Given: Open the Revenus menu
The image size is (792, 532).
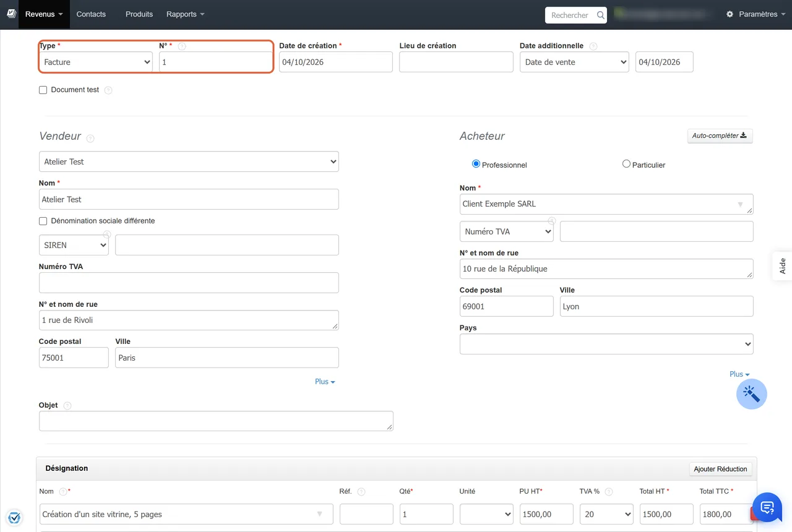Looking at the screenshot, I should coord(44,14).
